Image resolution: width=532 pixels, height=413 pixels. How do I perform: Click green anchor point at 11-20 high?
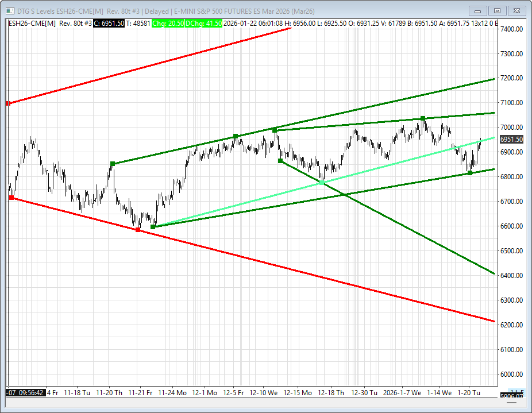(x=113, y=164)
